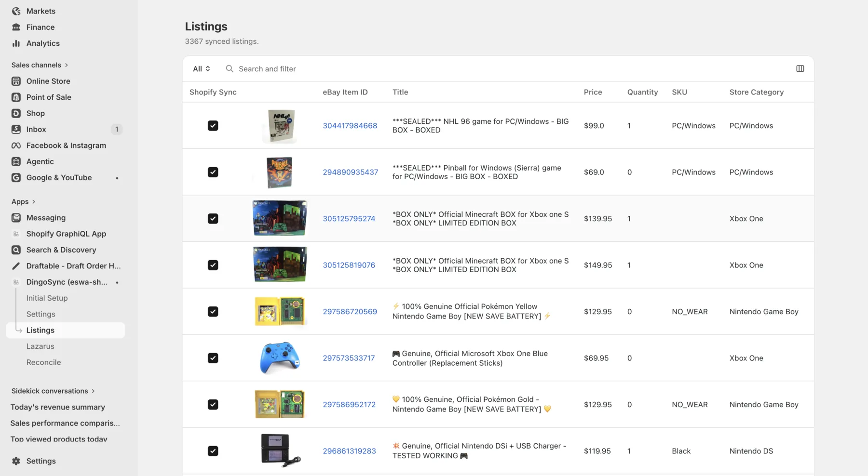Click the Agentic channel icon
Screen dimensions: 868x476
click(16, 161)
